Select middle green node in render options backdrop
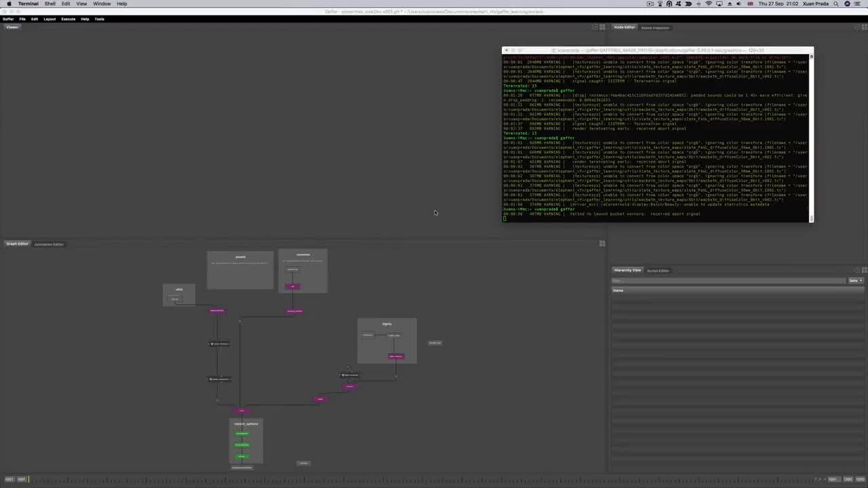868x488 pixels. pos(241,445)
